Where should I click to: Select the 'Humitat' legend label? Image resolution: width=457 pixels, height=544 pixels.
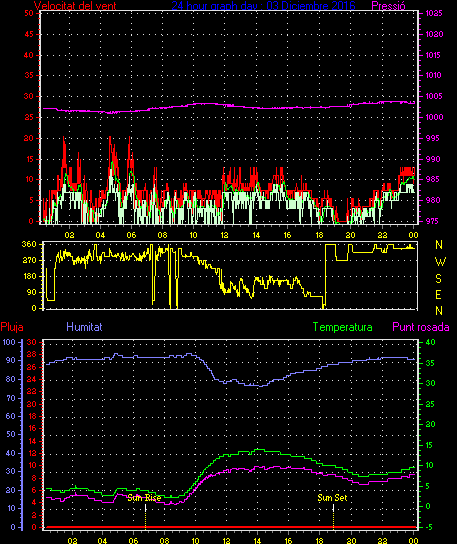84,327
